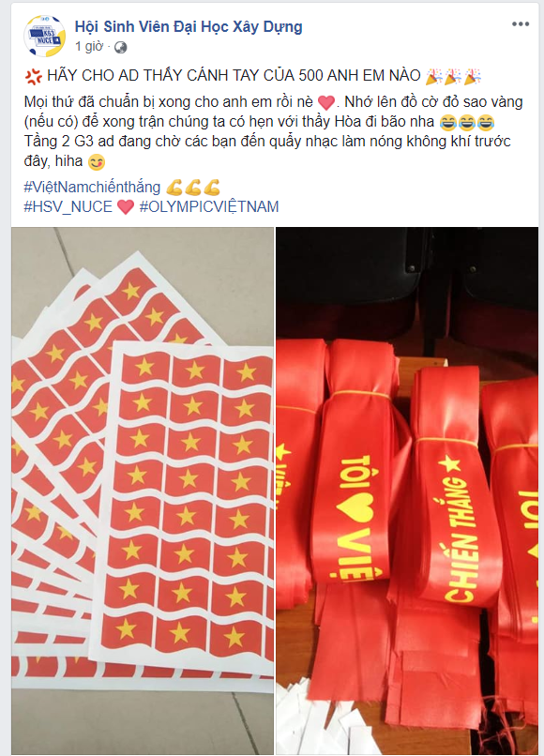The image size is (544, 756).
Task: Open the page profile picture avatar
Action: tap(45, 36)
